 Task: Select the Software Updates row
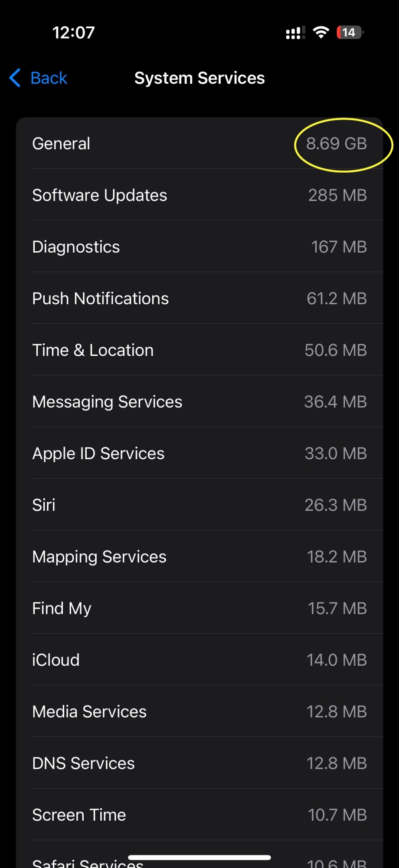(199, 195)
